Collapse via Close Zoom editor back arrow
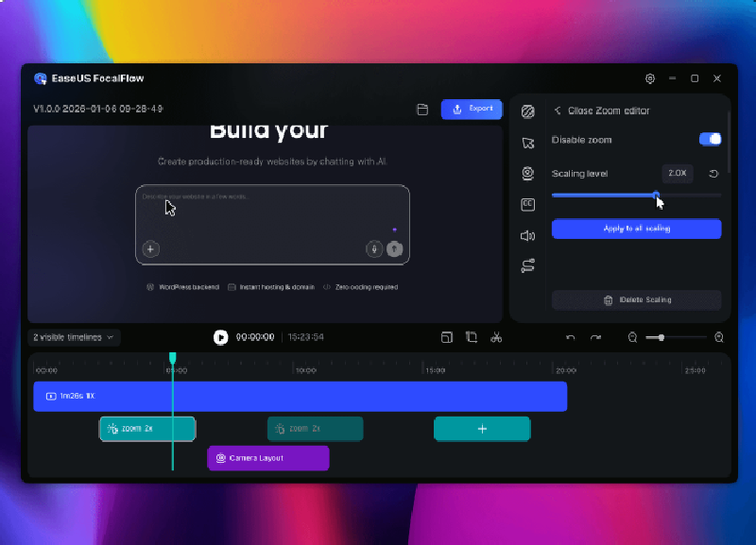Image resolution: width=756 pixels, height=545 pixels. click(558, 111)
